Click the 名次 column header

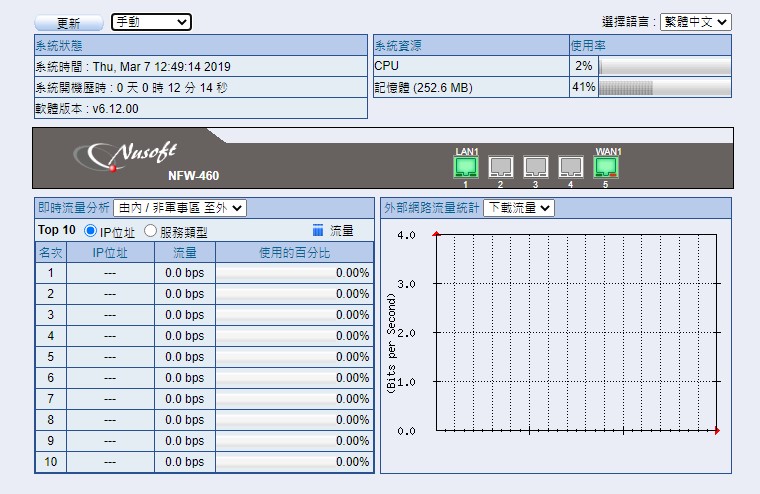pyautogui.click(x=50, y=252)
